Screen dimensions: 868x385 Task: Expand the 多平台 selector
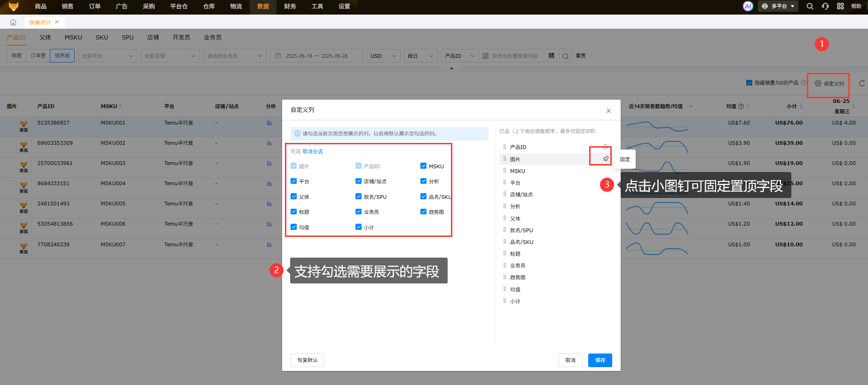point(778,6)
